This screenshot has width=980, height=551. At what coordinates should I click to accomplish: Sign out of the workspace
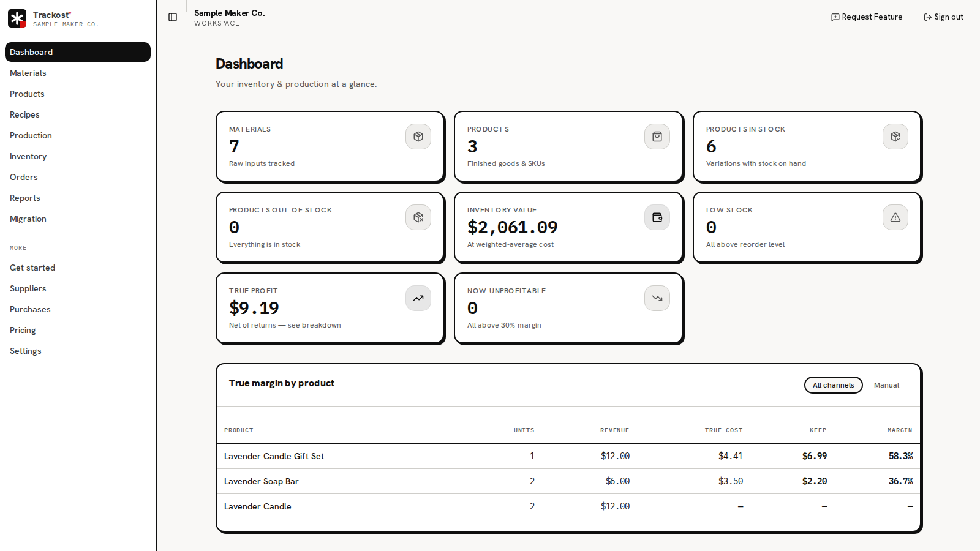point(943,17)
